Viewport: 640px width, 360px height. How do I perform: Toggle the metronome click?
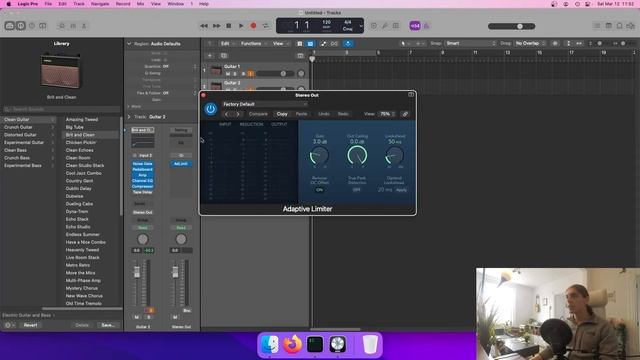pos(427,26)
